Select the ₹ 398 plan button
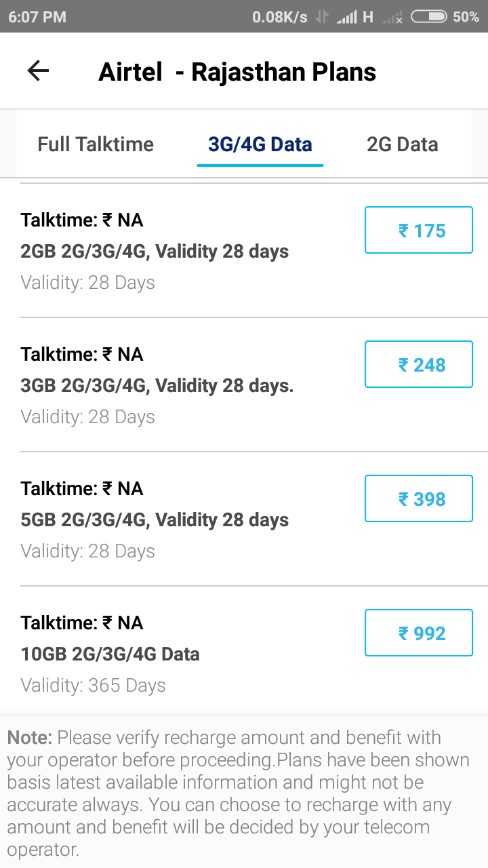This screenshot has height=868, width=488. [419, 499]
